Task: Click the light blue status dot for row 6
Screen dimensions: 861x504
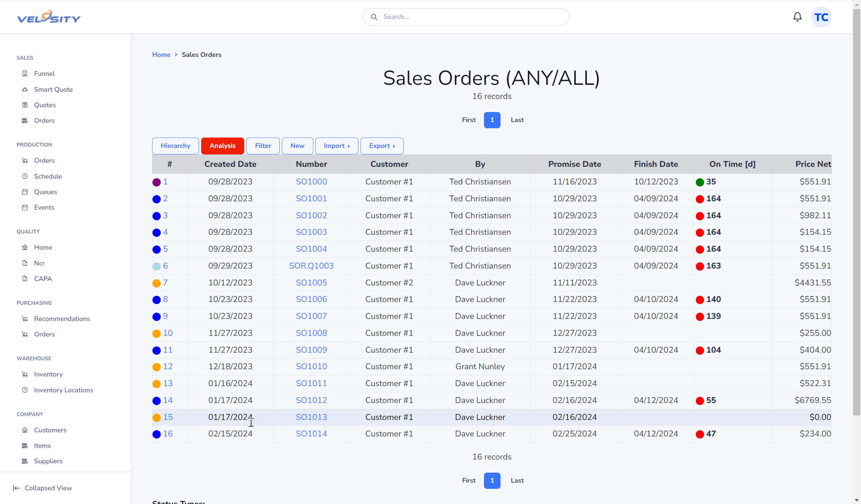Action: tap(157, 266)
